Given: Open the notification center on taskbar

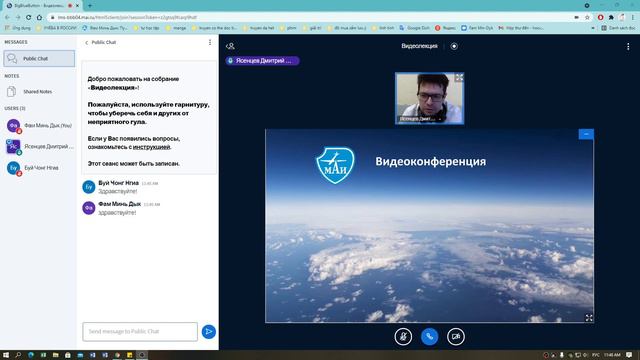Looking at the screenshot, I should tap(629, 355).
